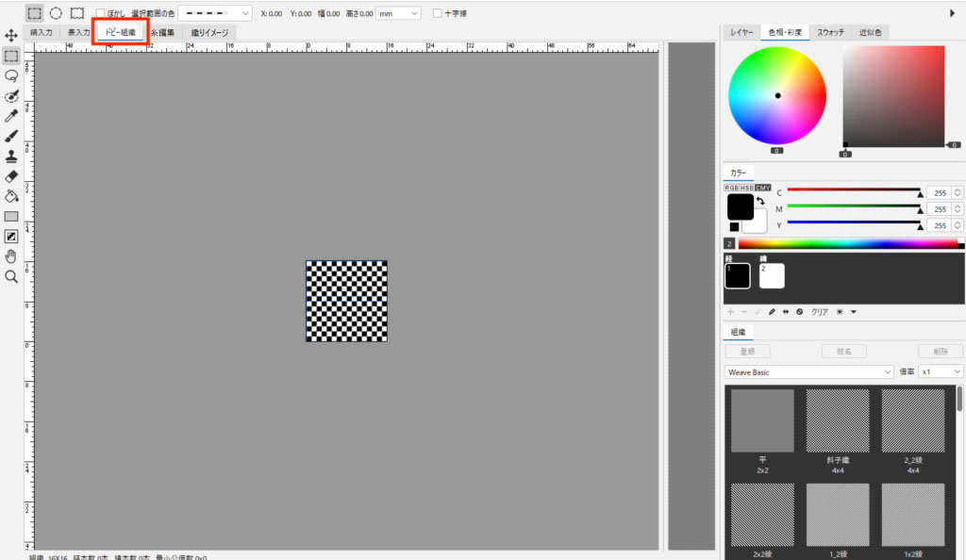966x560 pixels.
Task: Open the mm units dropdown
Action: 399,13
